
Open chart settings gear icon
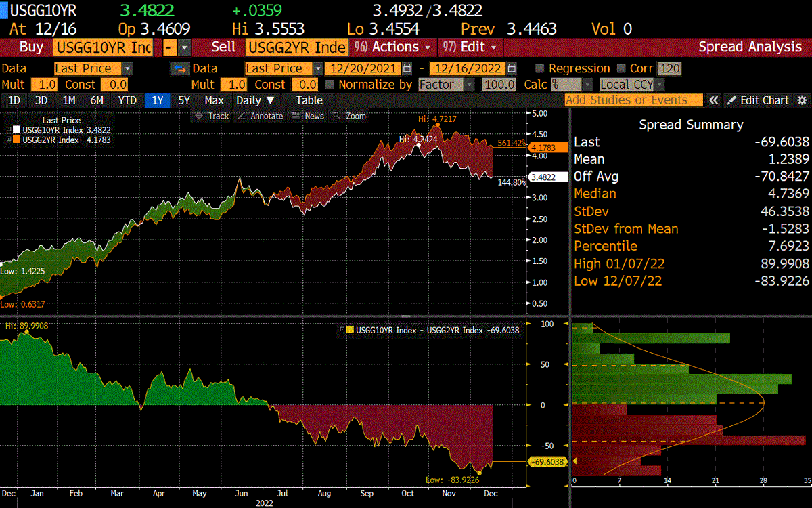pyautogui.click(x=803, y=100)
